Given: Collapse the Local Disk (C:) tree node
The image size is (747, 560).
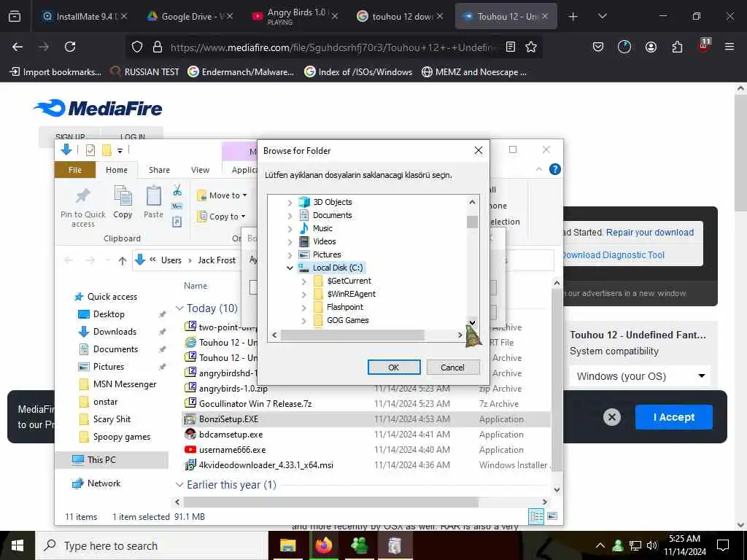Looking at the screenshot, I should pyautogui.click(x=290, y=268).
